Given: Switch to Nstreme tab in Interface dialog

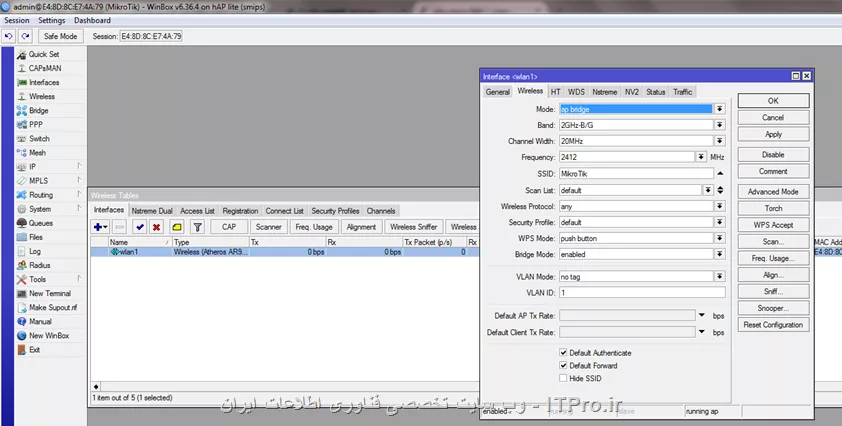Looking at the screenshot, I should coord(605,92).
